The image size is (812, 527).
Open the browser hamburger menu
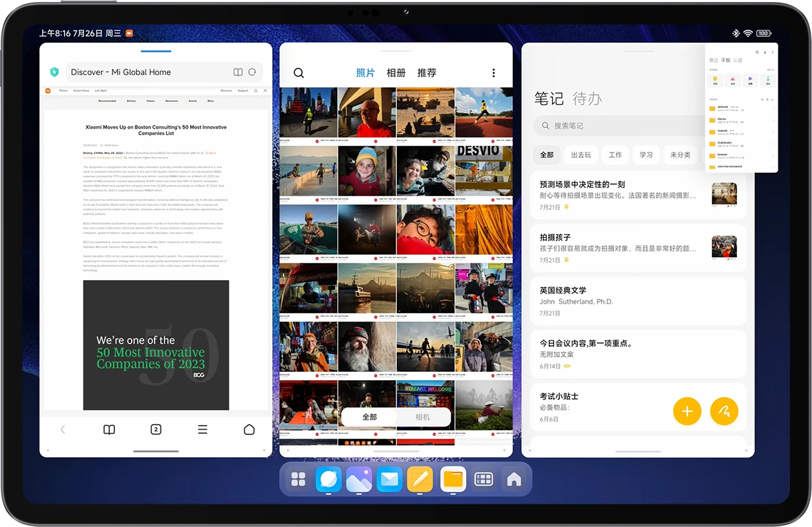202,429
